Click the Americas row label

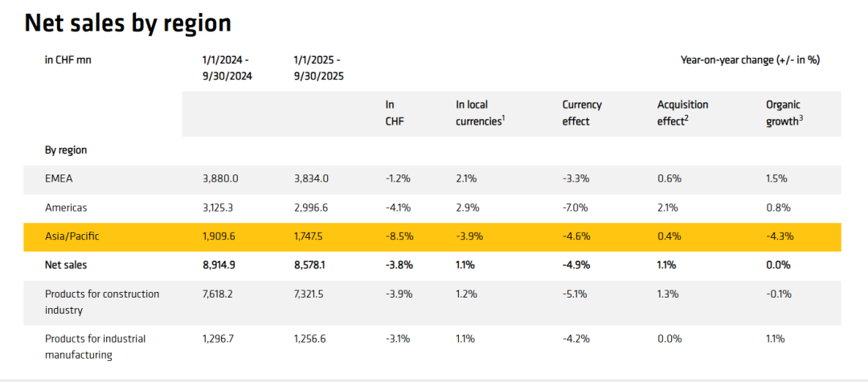66,207
